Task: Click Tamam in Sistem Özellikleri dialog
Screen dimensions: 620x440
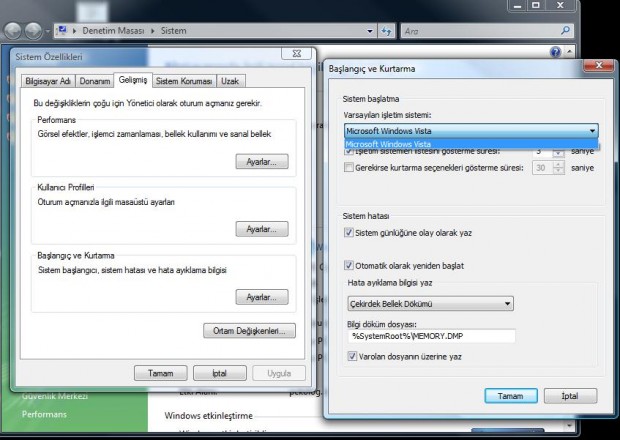Action: tap(161, 373)
